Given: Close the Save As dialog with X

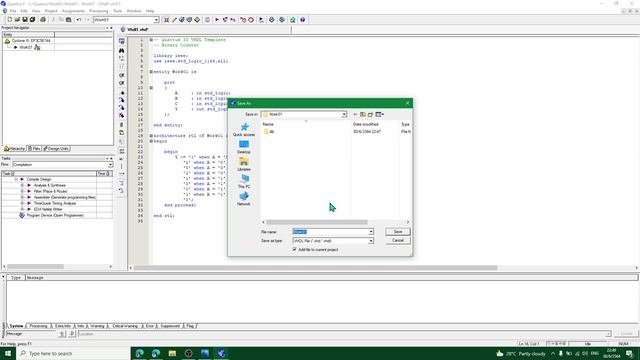Looking at the screenshot, I should click(407, 103).
